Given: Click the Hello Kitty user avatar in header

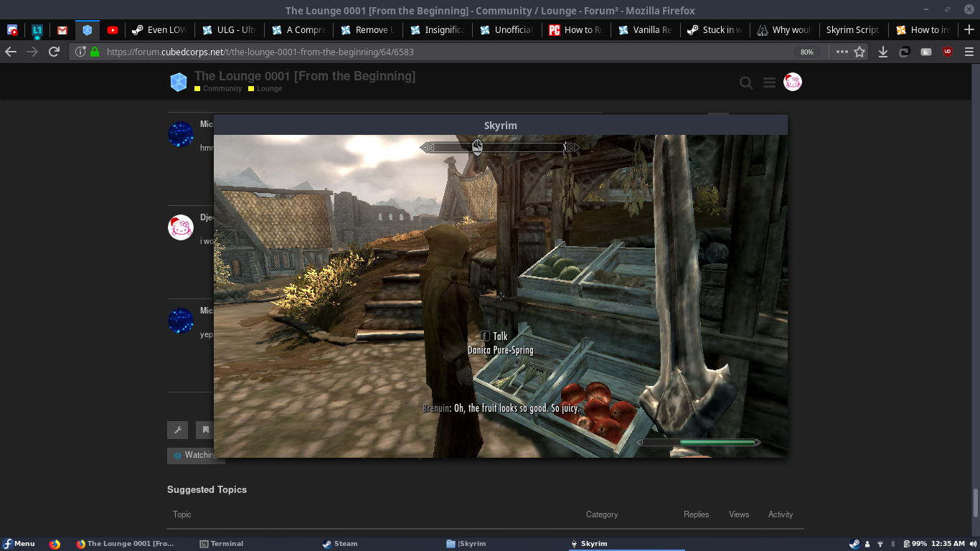Looking at the screenshot, I should click(792, 82).
